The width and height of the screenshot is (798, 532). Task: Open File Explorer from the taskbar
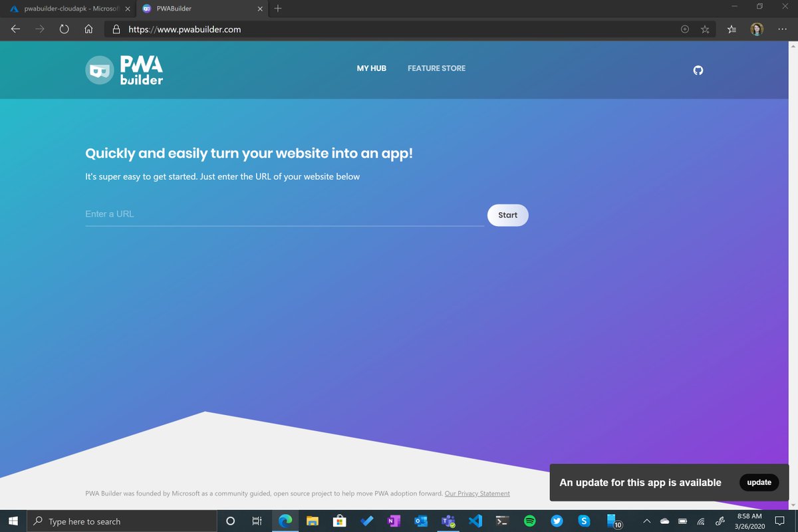313,521
